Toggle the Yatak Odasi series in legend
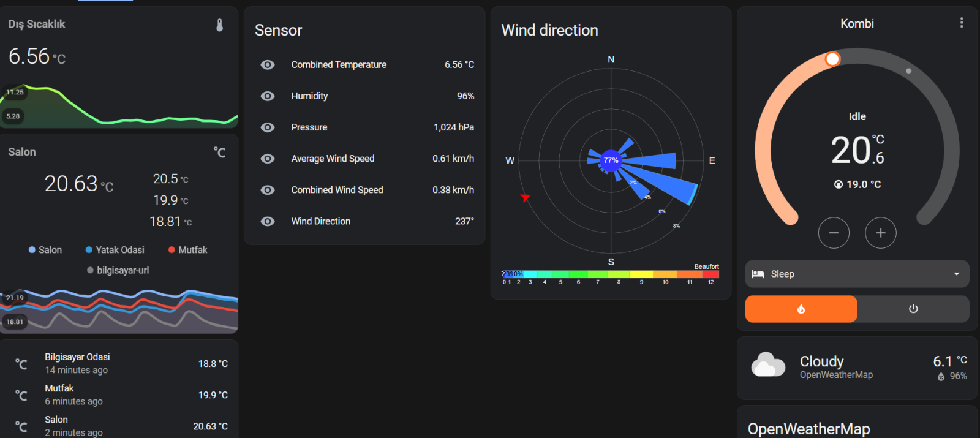The width and height of the screenshot is (980, 438). coord(115,250)
